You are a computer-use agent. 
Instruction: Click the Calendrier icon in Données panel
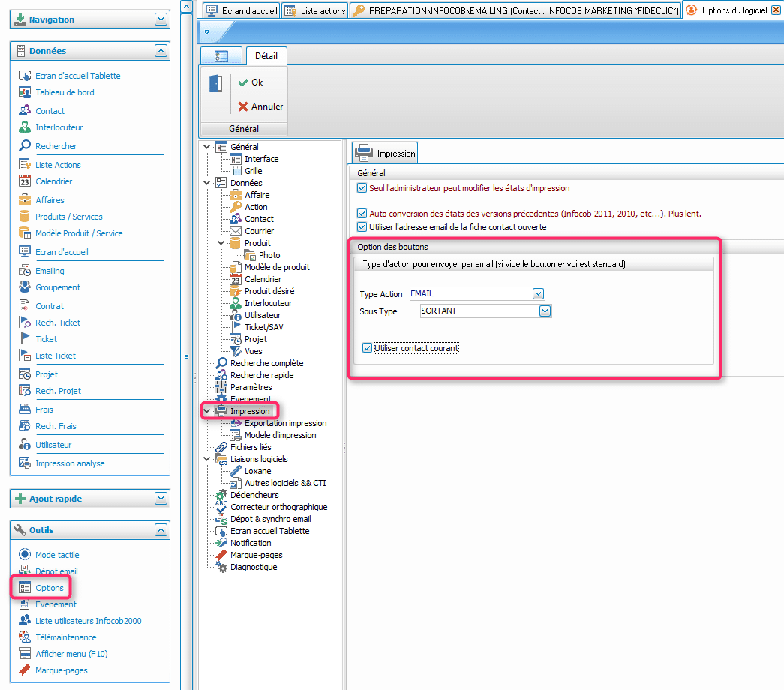tap(24, 181)
